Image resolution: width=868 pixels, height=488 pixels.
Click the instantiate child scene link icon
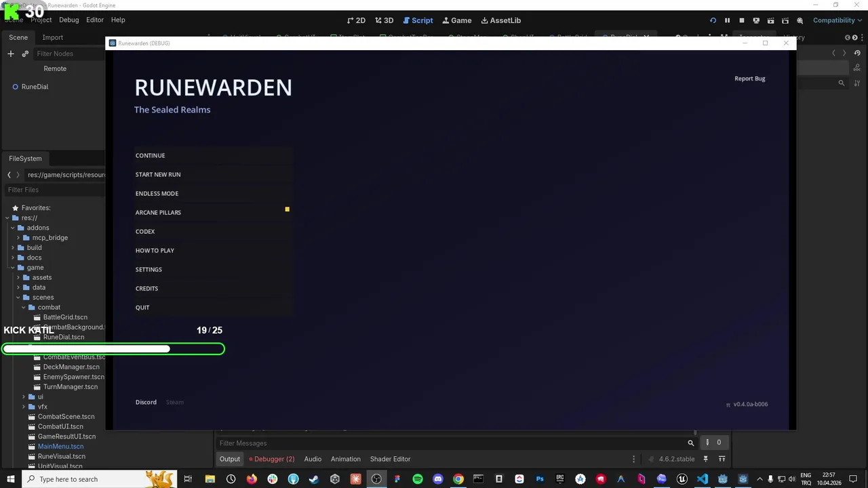coord(25,54)
